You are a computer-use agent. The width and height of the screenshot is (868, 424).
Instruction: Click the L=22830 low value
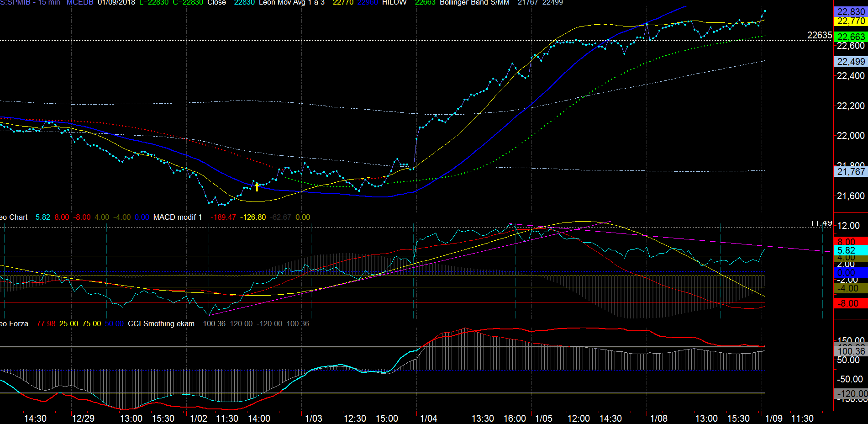154,2
